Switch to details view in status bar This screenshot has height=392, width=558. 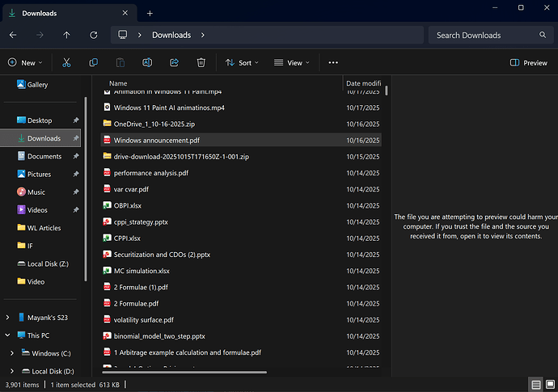coord(535,385)
